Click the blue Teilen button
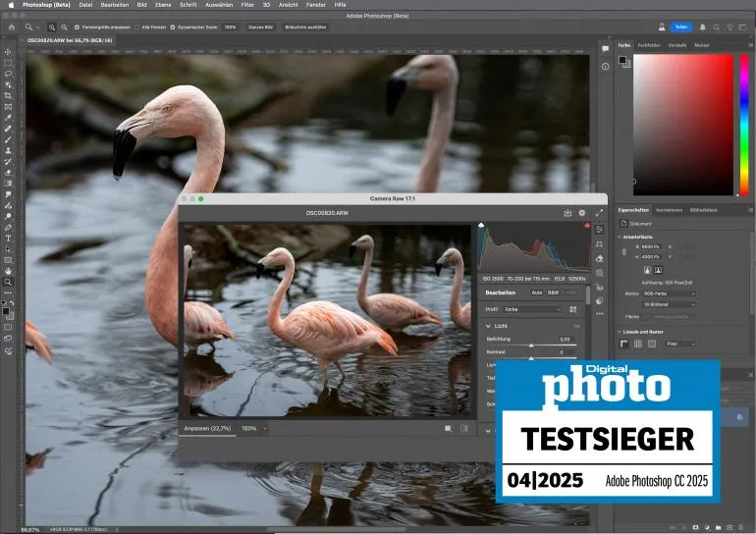This screenshot has width=756, height=534. tap(680, 27)
